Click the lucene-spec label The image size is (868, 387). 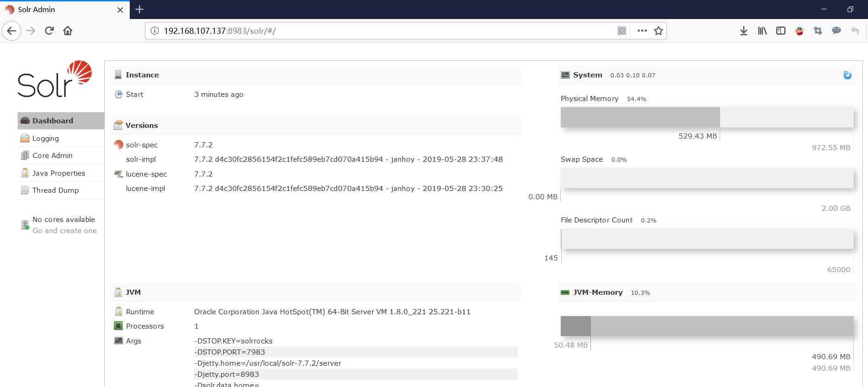point(146,174)
